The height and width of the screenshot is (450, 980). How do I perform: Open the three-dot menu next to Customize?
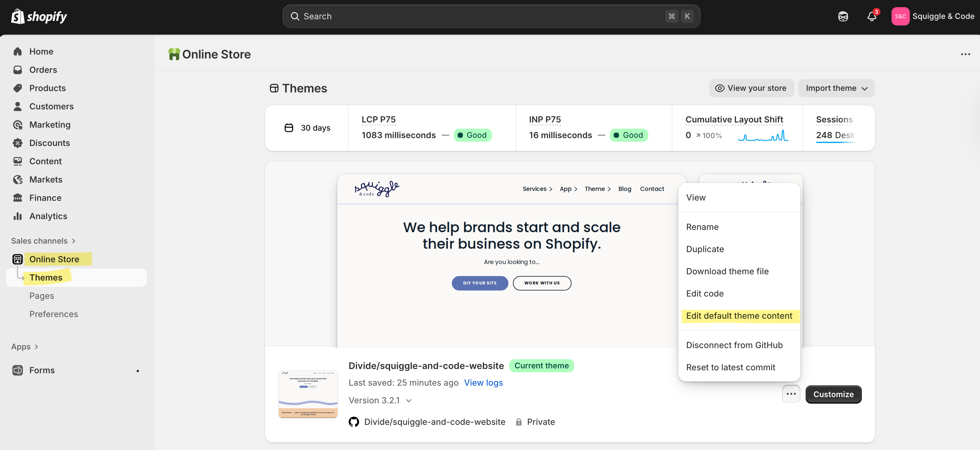click(791, 394)
